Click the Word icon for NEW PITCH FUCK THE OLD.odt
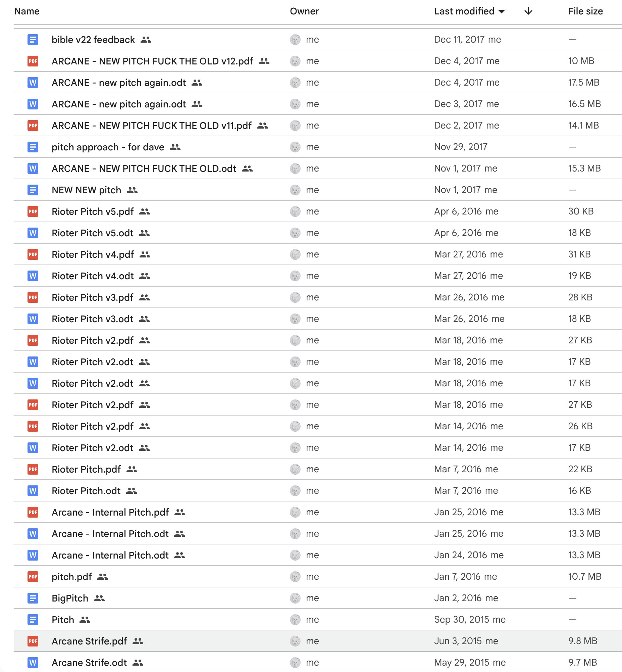 (33, 169)
